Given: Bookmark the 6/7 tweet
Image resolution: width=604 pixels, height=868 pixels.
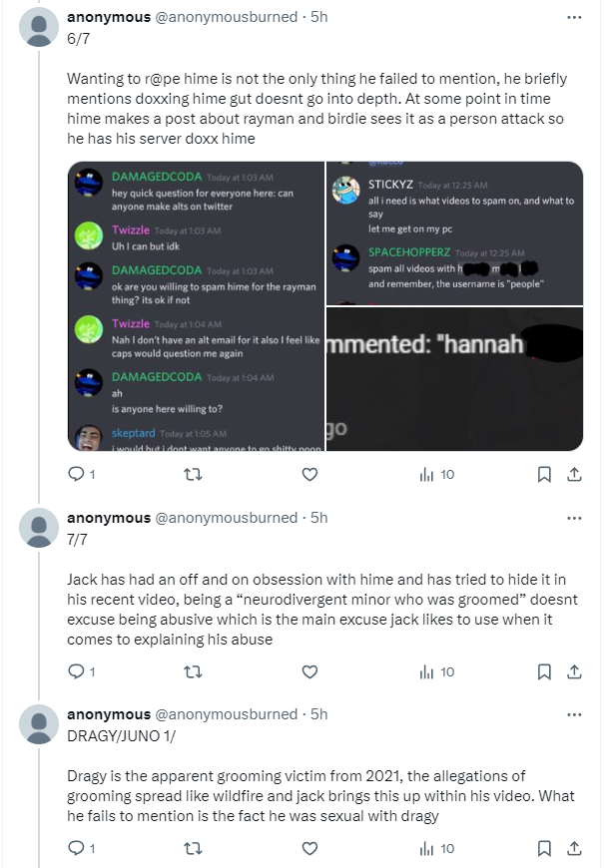Looking at the screenshot, I should pos(544,475).
